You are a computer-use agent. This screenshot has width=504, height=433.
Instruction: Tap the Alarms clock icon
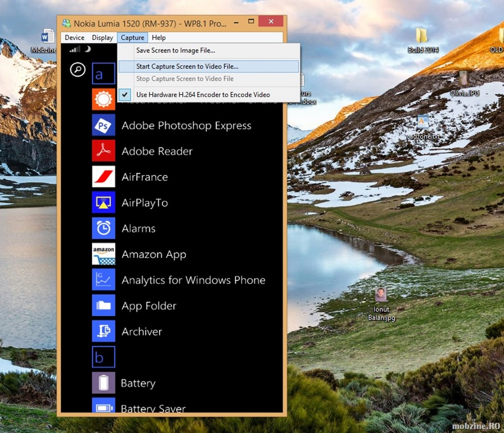(104, 228)
